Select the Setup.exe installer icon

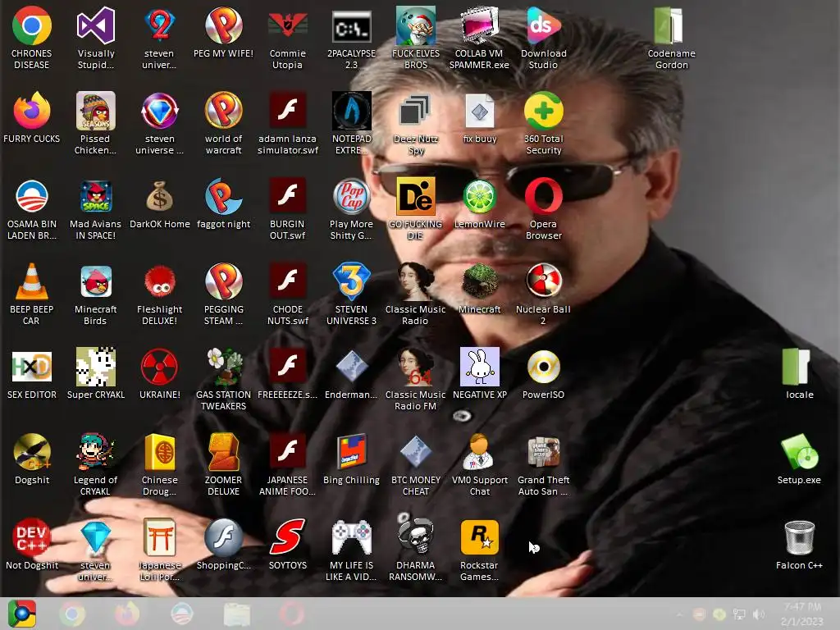799,452
